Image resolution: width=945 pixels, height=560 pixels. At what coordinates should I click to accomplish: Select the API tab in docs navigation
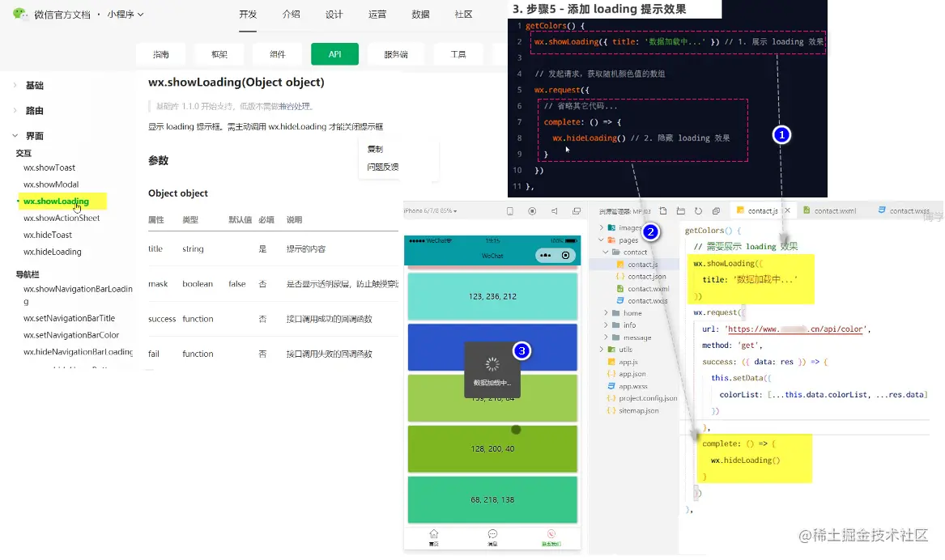[x=334, y=54]
